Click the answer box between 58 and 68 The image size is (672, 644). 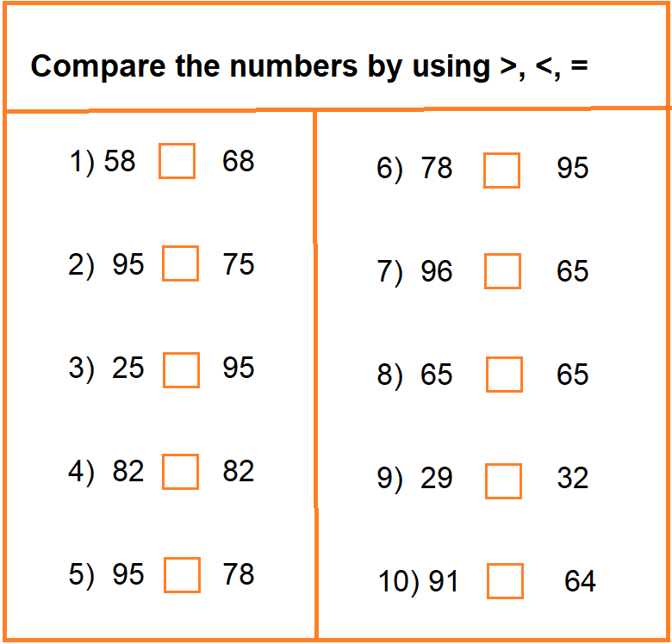pyautogui.click(x=177, y=161)
